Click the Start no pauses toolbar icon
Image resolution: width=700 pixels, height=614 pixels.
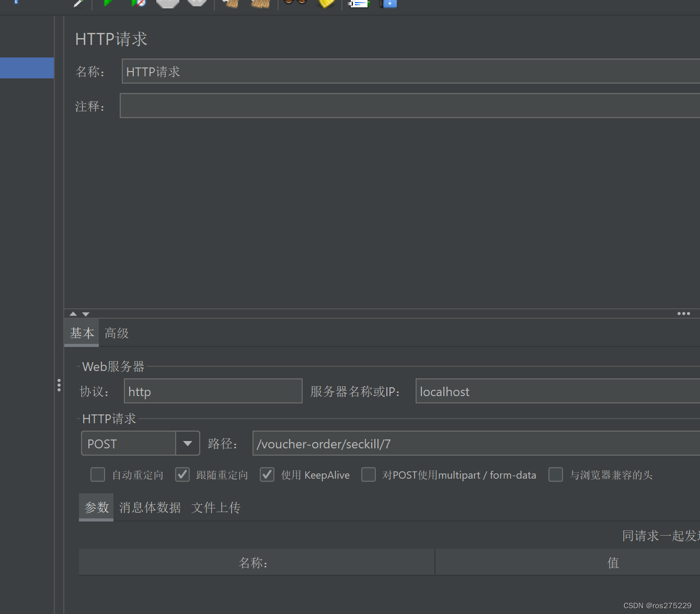pos(139,3)
